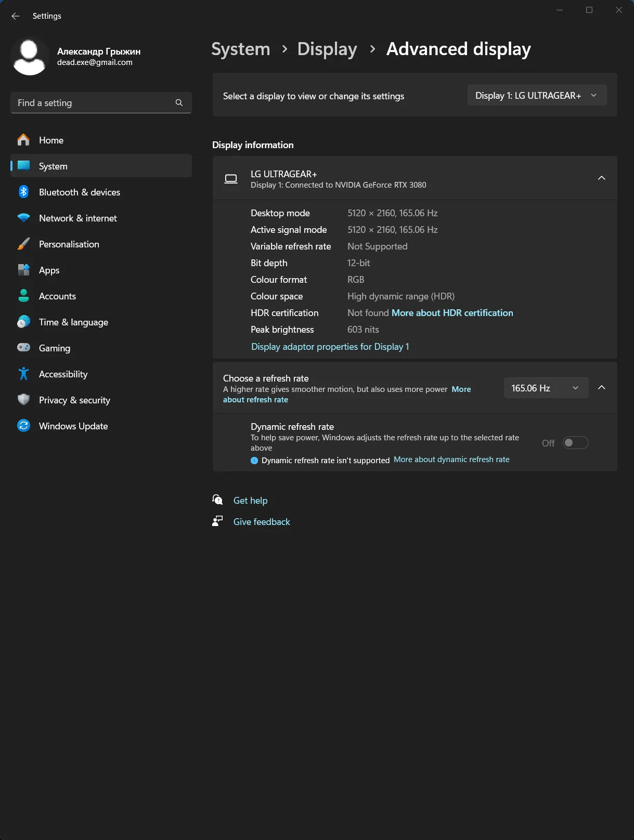634x840 pixels.
Task: Collapse the Choose a refresh rate section
Action: [x=601, y=388]
